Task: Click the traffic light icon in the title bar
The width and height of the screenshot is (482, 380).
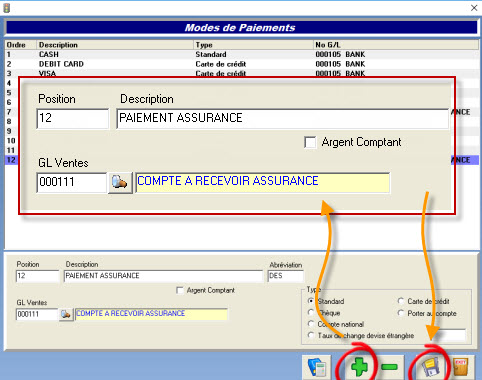Action: (6, 8)
